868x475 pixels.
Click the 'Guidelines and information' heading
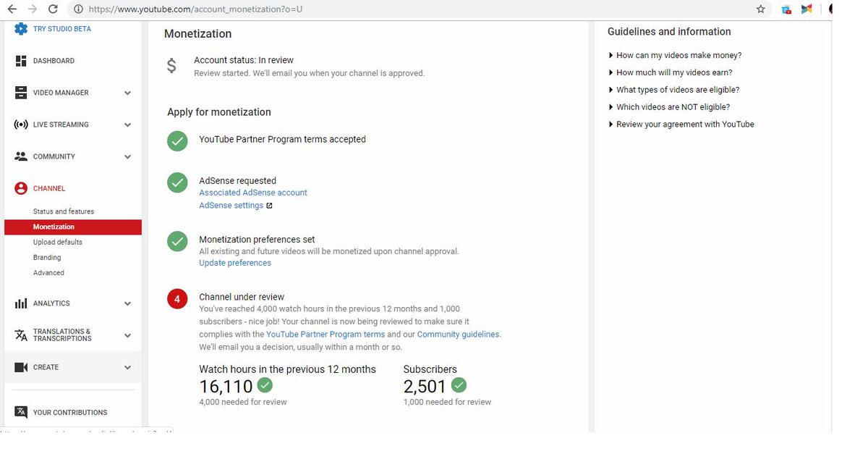pos(669,32)
